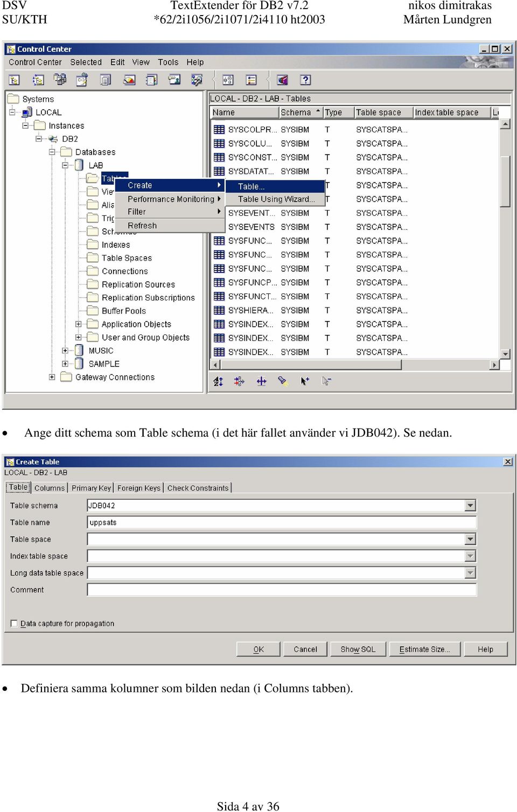The height and width of the screenshot is (812, 517).
Task: Click the A-Z sort icon below the table list
Action: [218, 381]
